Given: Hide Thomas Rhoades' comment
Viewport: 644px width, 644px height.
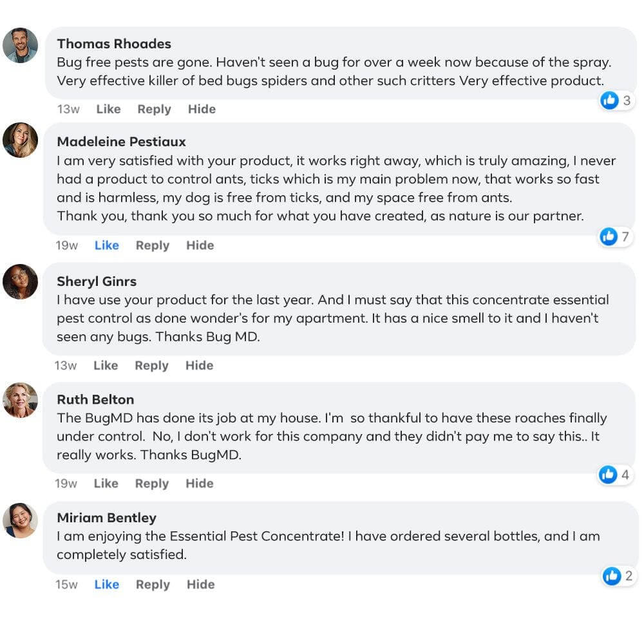Looking at the screenshot, I should (x=202, y=109).
